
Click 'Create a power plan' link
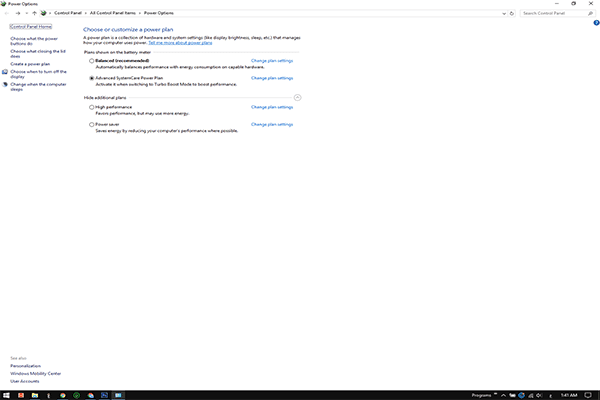[x=30, y=64]
